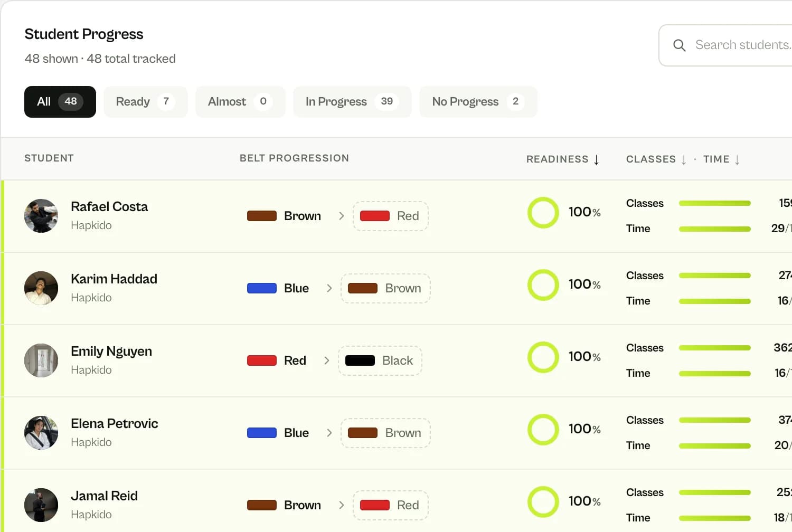Click Rafael Costa's next Red belt badge

click(391, 216)
